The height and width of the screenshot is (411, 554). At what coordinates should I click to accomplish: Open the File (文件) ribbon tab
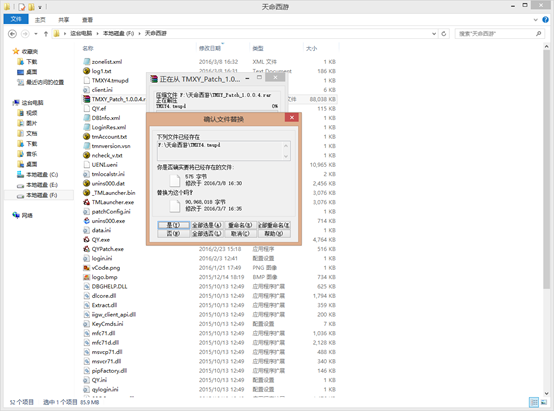coord(16,19)
